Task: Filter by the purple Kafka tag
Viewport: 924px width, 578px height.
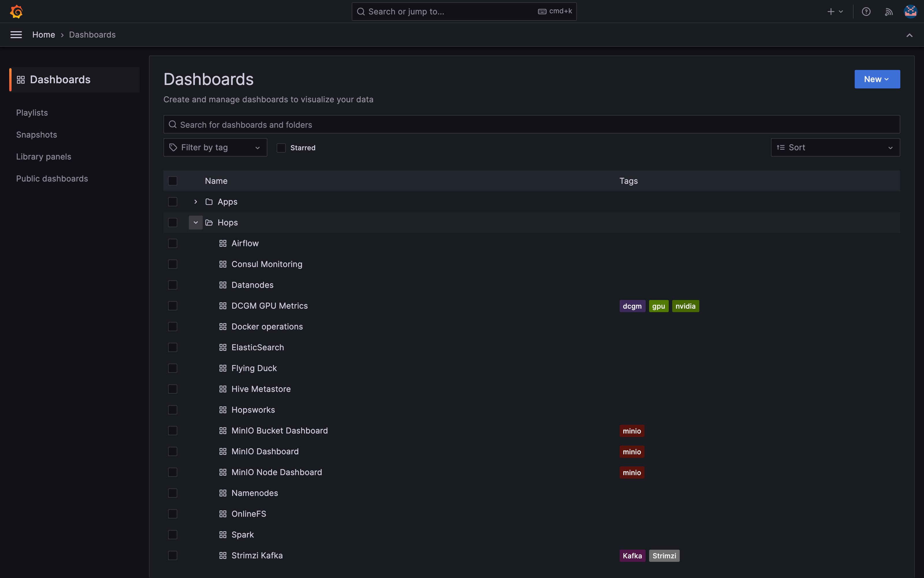Action: (x=632, y=556)
